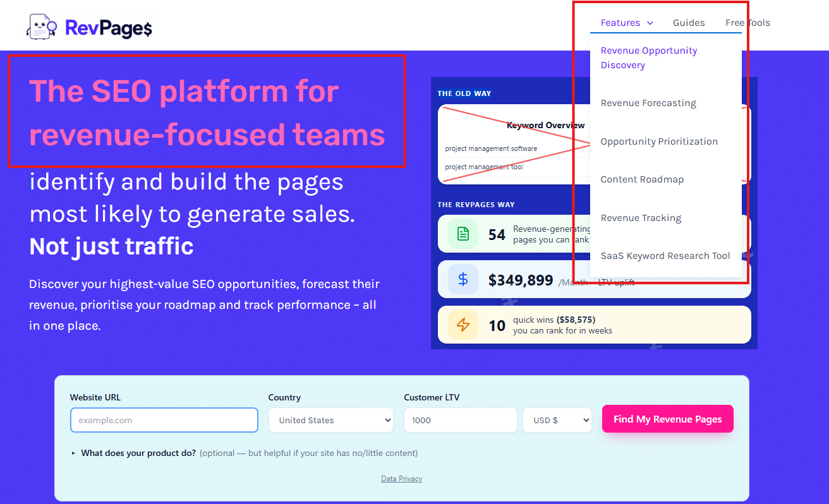This screenshot has height=504, width=829.
Task: Click the '10 quick wins ($58,575)' card
Action: [x=594, y=325]
